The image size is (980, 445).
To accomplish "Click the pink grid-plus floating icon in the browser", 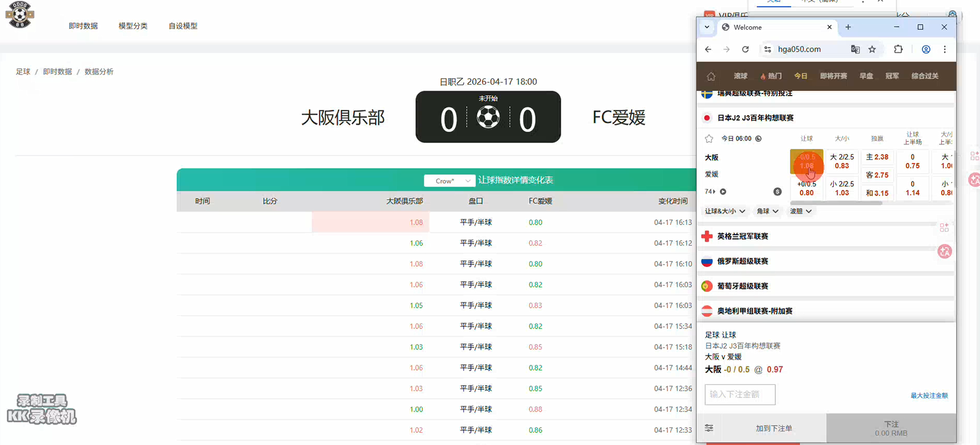I will click(944, 227).
